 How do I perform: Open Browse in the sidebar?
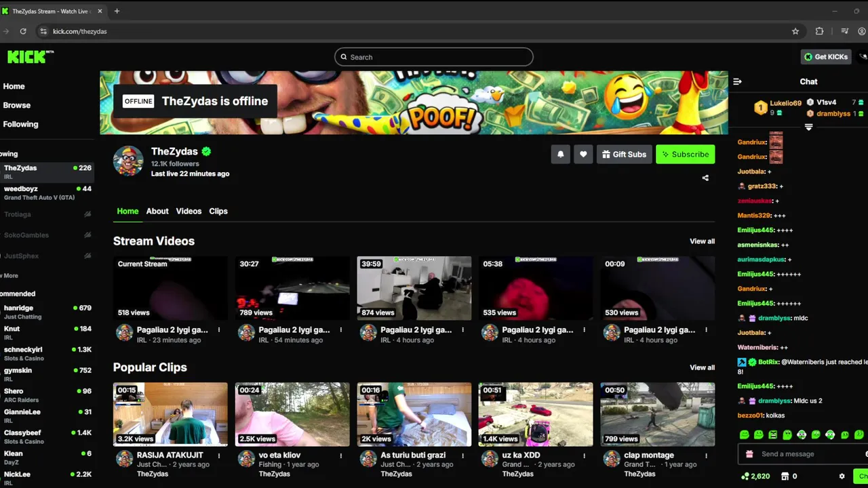pos(16,106)
